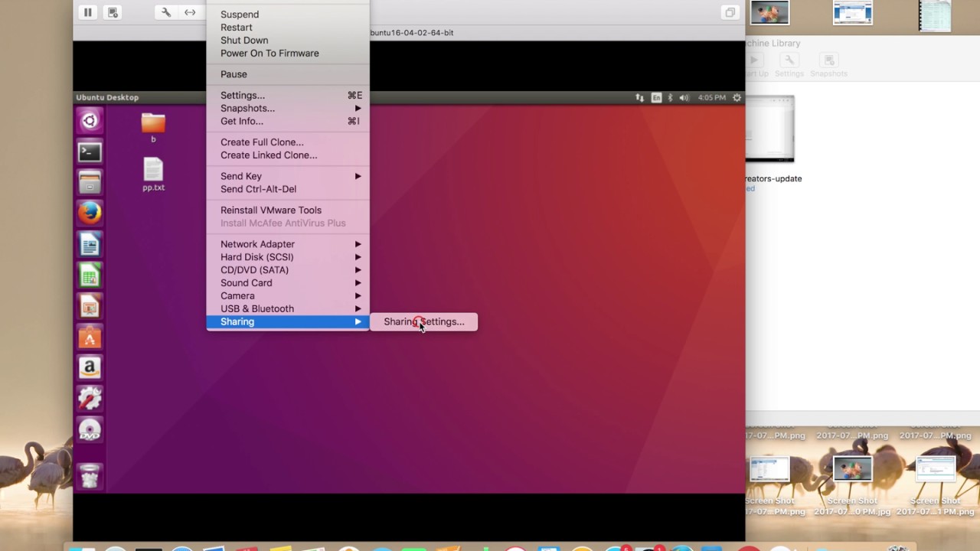Click the snapshot toolbar icon in VMware
The width and height of the screenshot is (980, 551).
tap(113, 12)
